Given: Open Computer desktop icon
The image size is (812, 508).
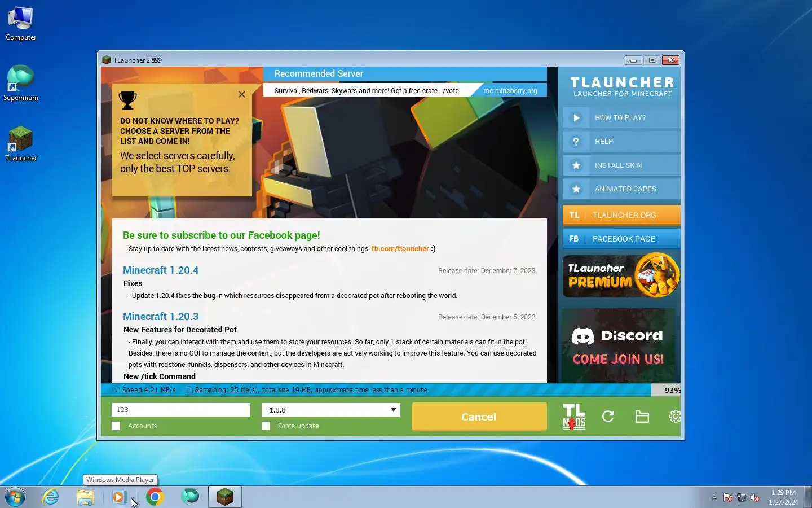Looking at the screenshot, I should (x=21, y=24).
